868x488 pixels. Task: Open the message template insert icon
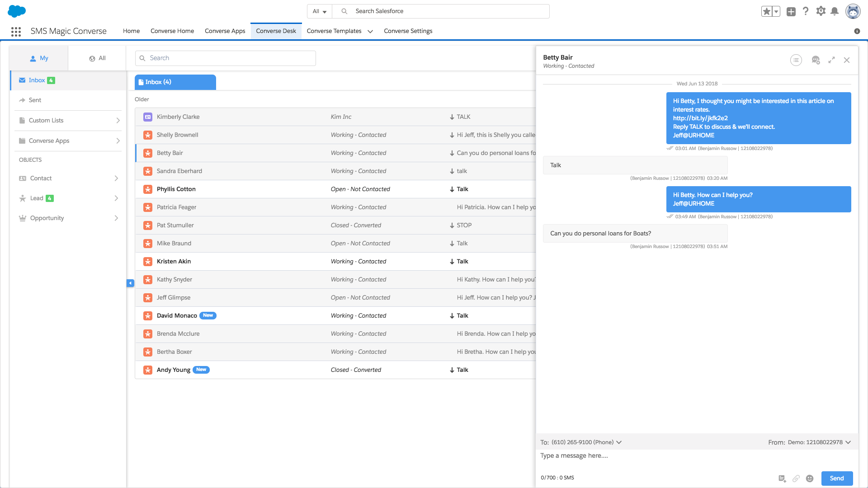[782, 479]
